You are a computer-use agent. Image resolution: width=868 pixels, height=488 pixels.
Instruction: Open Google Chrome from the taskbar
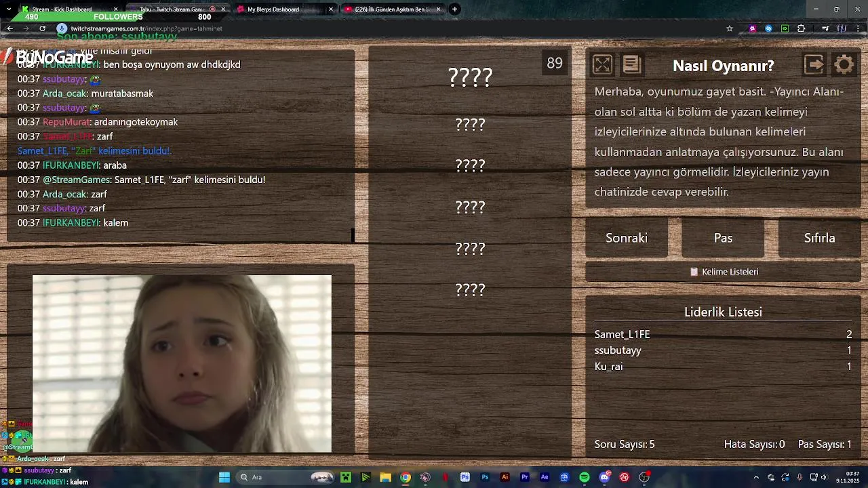(406, 477)
